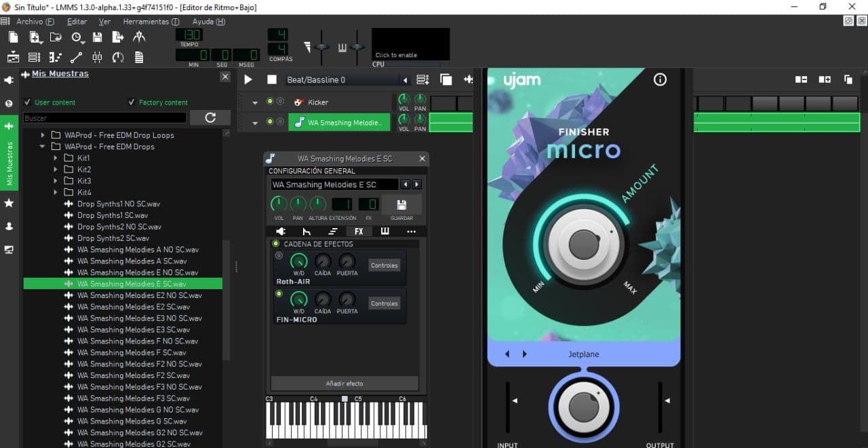Viewport: 868px width, 448px height.
Task: Stop Beat/Bassline playback
Action: 272,79
